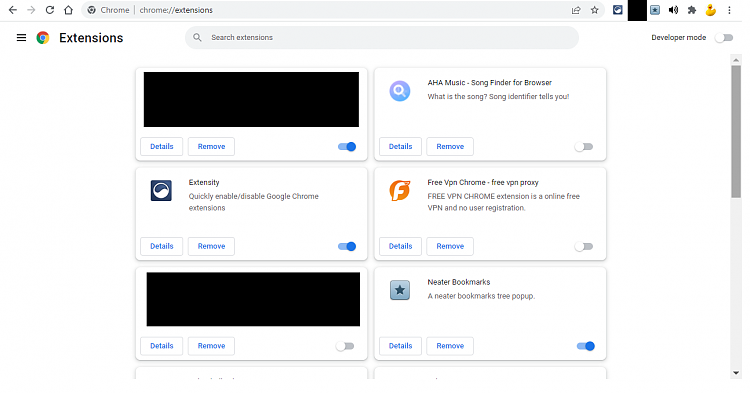Enable the AHA Music extension toggle

click(584, 147)
